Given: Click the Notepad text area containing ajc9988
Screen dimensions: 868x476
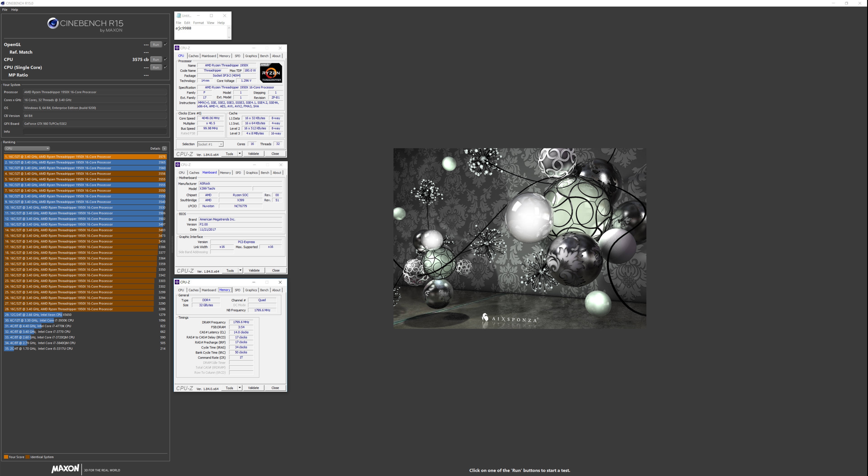Looking at the screenshot, I should pos(201,32).
